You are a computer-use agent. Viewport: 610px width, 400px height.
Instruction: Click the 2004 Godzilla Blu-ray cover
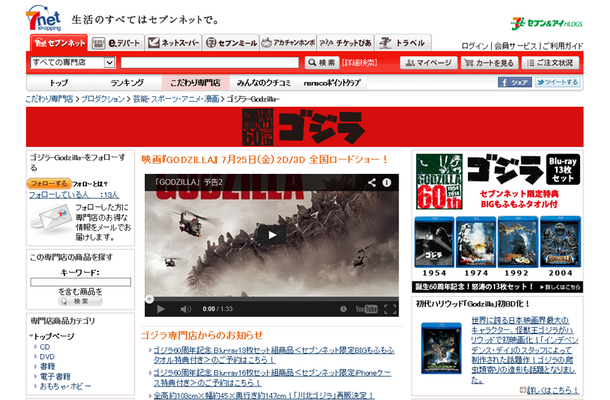(x=560, y=242)
